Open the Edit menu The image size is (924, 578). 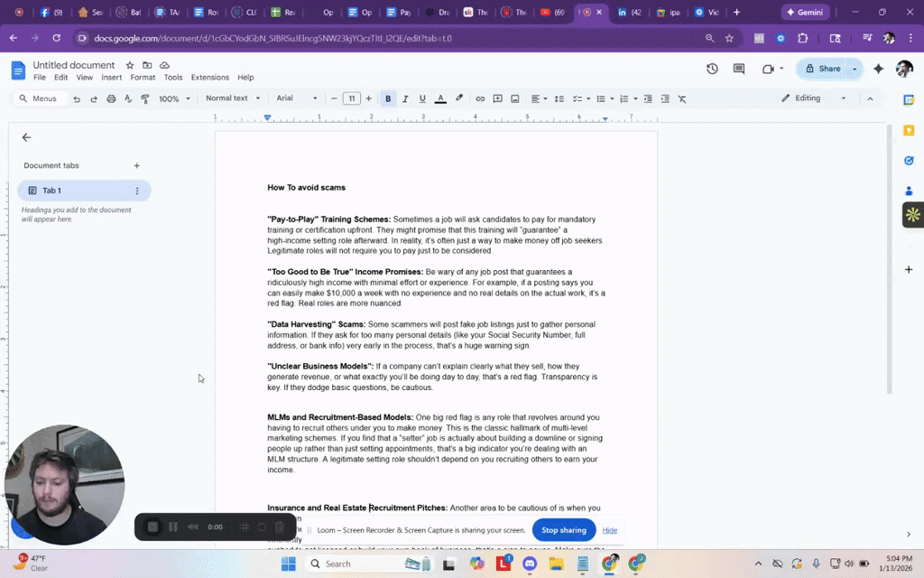pos(60,78)
